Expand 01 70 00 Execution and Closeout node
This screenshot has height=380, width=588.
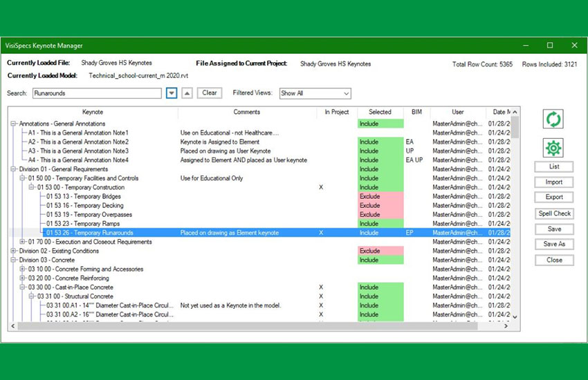23,242
